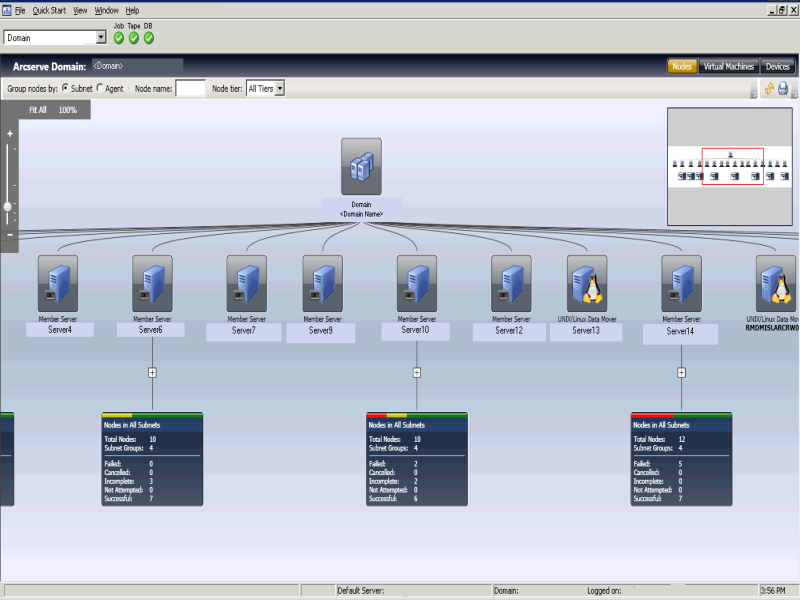
Task: Click the red viewport box in the overview map
Action: pos(733,166)
